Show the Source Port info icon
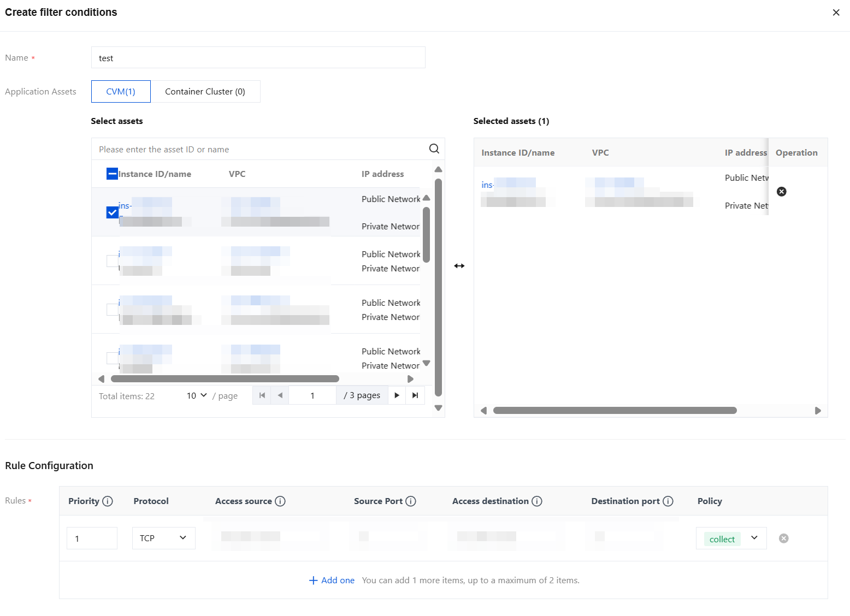This screenshot has width=850, height=616. click(411, 501)
